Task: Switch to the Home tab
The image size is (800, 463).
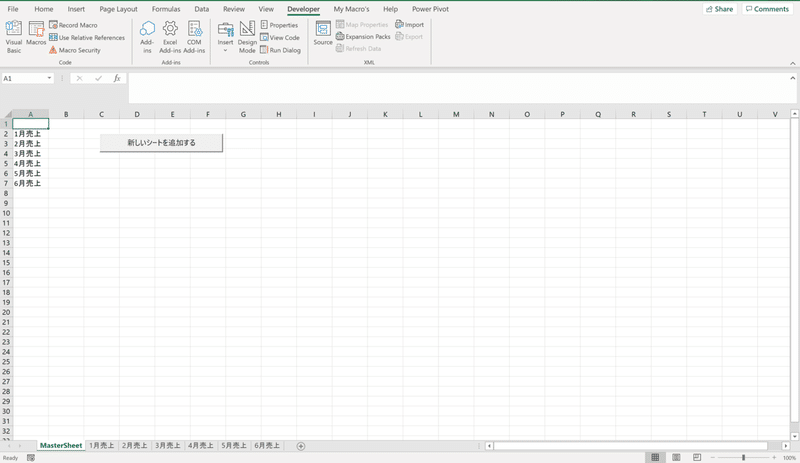Action: (x=43, y=9)
